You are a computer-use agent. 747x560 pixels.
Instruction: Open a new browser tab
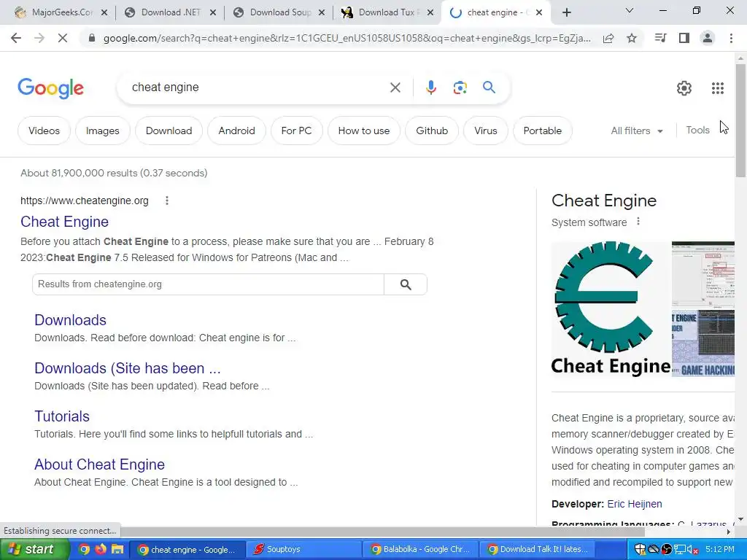click(566, 12)
